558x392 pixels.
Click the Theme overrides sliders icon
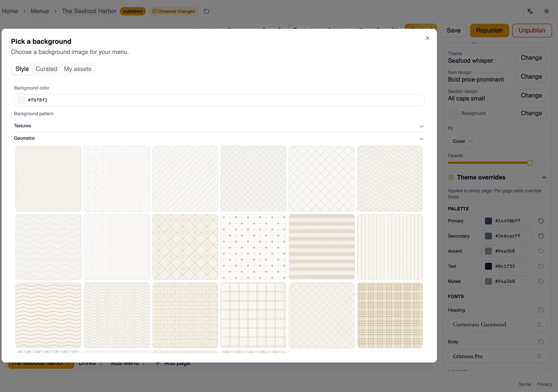click(451, 177)
